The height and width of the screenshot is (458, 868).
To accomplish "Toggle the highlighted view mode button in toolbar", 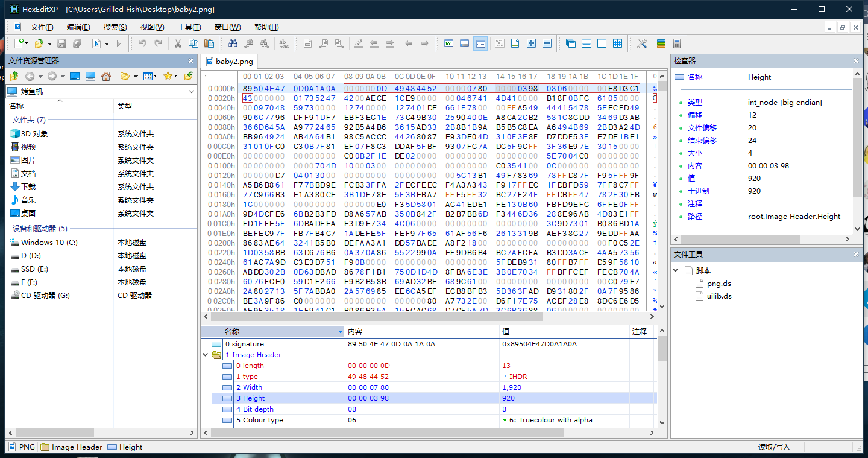I will (480, 43).
